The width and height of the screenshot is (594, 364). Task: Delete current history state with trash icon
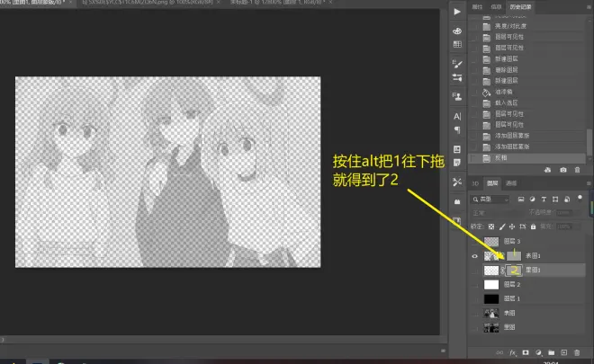(x=577, y=170)
